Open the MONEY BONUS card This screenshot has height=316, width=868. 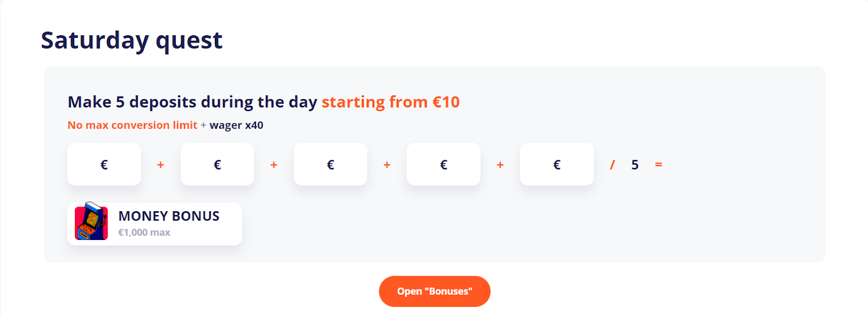pyautogui.click(x=155, y=224)
